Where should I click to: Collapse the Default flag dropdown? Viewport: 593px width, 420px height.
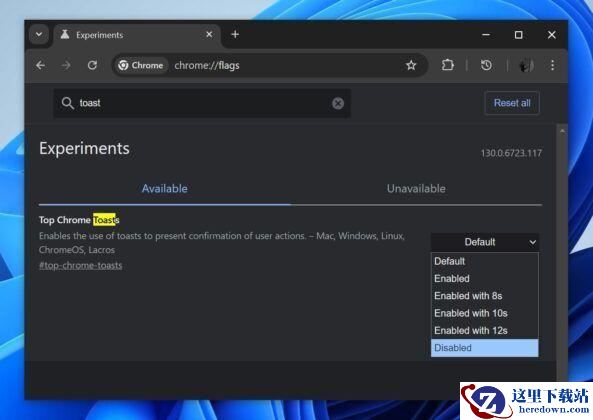(485, 242)
